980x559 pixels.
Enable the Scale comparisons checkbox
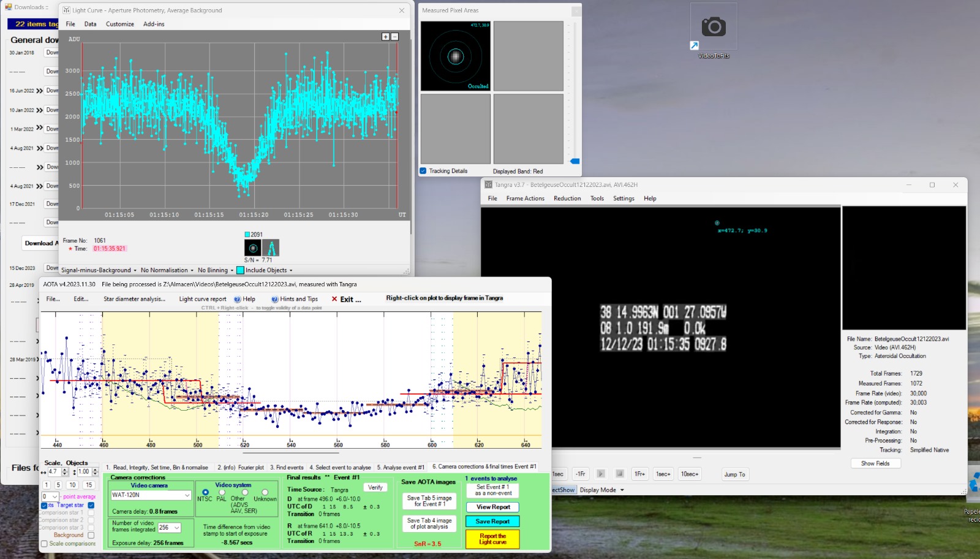pyautogui.click(x=44, y=544)
